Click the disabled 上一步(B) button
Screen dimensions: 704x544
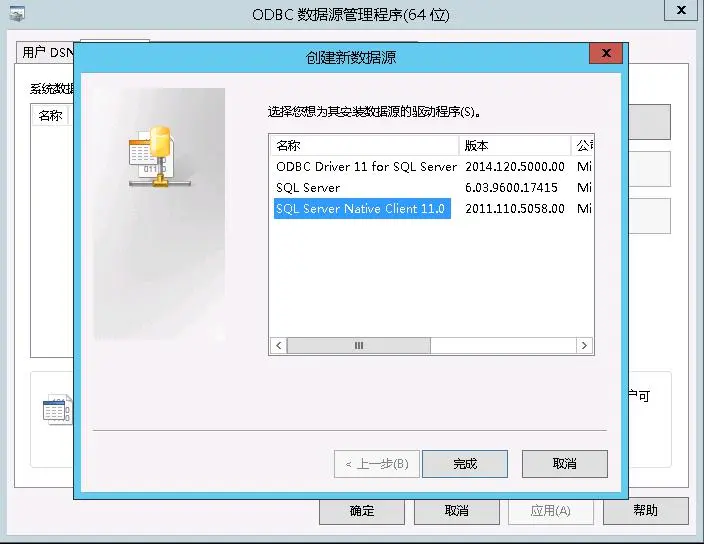point(377,464)
